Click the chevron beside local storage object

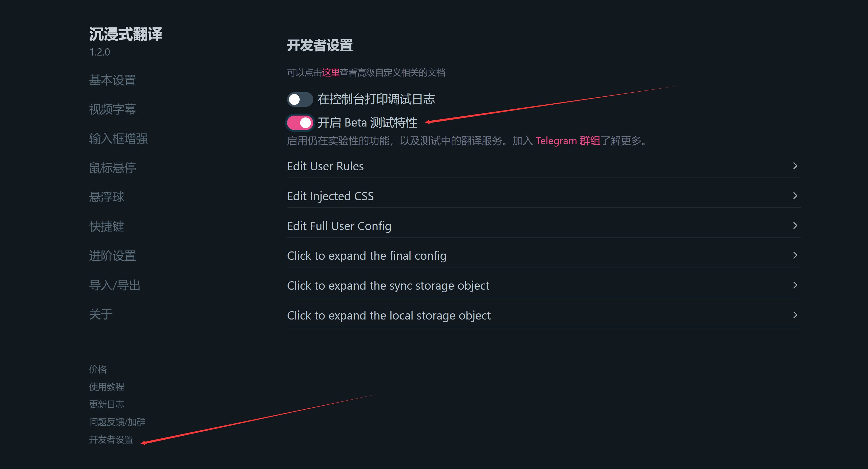point(795,315)
